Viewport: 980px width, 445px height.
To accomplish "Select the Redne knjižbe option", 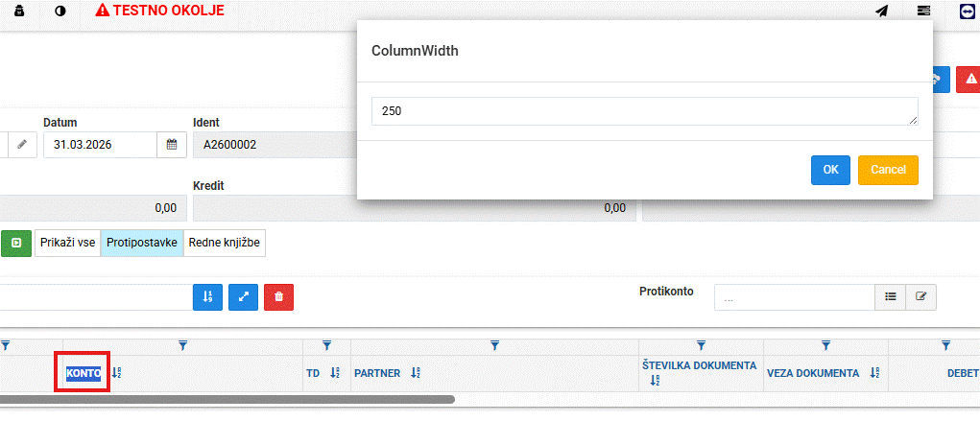I will [x=225, y=243].
